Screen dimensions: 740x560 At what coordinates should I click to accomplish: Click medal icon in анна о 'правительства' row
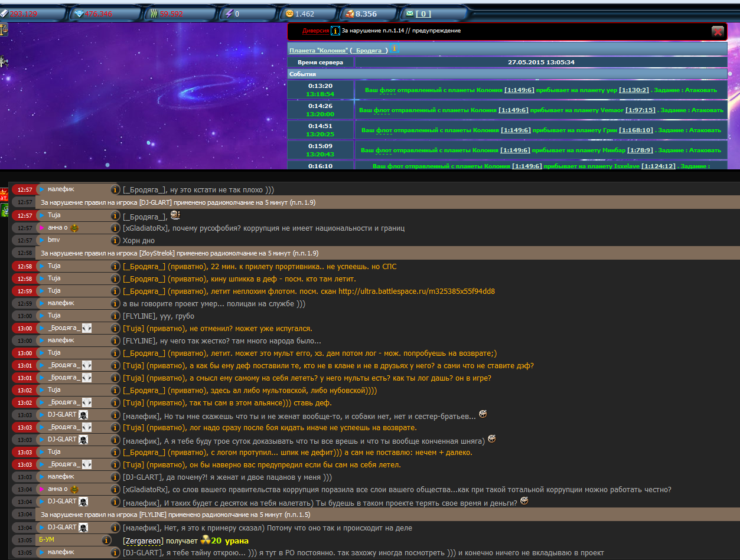(74, 489)
